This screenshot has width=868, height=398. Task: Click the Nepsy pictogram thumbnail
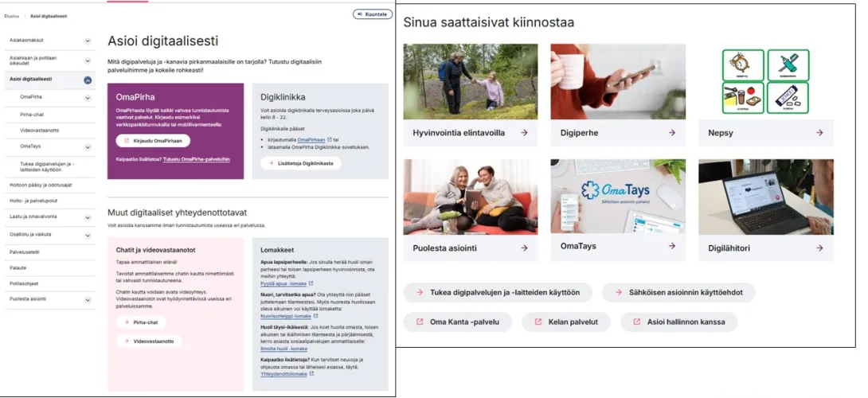click(x=765, y=82)
